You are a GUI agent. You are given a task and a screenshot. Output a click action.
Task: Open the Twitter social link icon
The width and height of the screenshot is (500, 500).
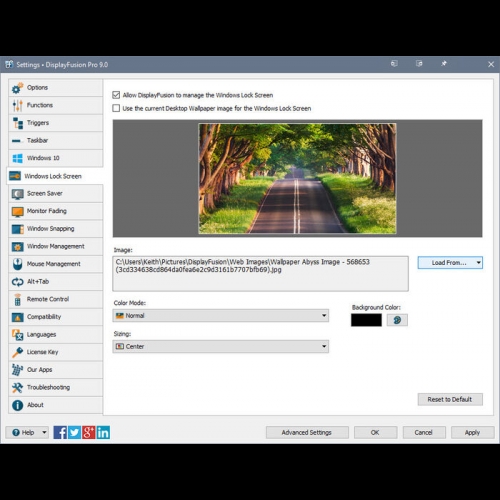[74, 433]
